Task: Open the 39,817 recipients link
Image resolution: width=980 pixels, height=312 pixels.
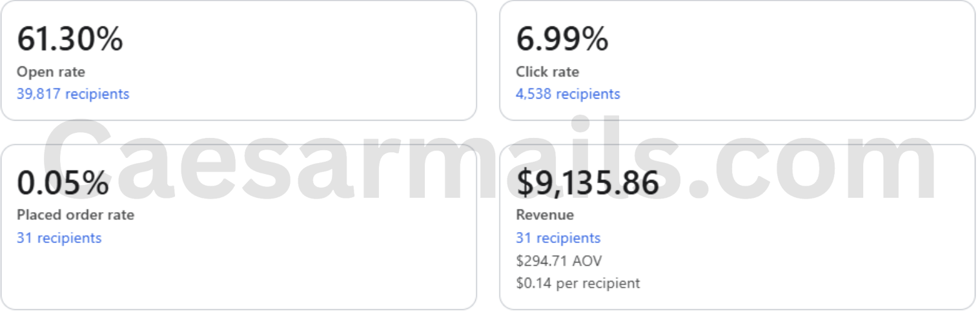Action: pyautogui.click(x=73, y=94)
